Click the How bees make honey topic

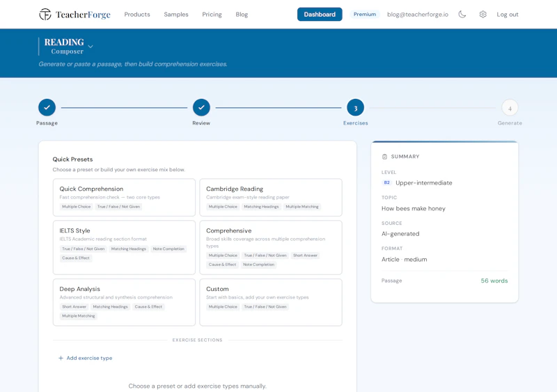pyautogui.click(x=413, y=208)
